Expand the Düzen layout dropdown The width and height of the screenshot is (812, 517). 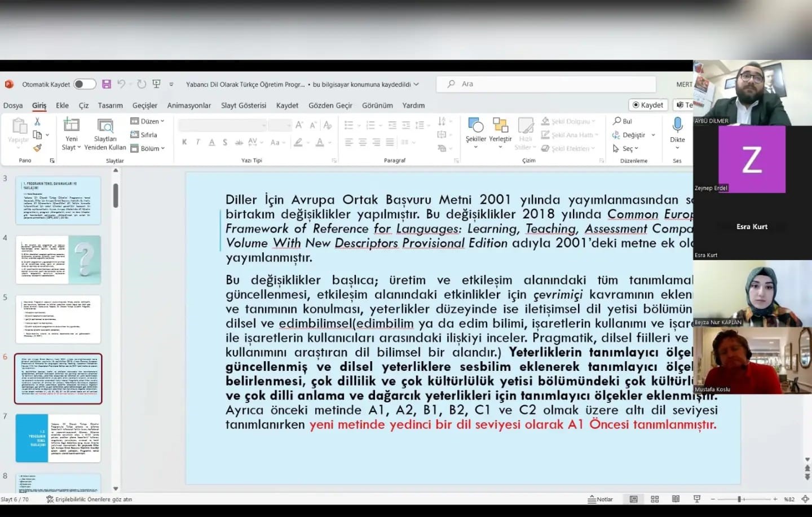coord(148,121)
